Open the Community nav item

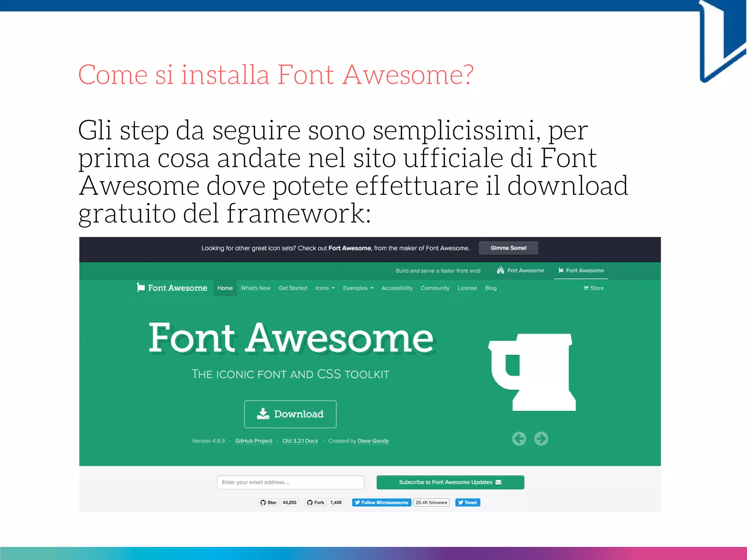[x=435, y=288]
